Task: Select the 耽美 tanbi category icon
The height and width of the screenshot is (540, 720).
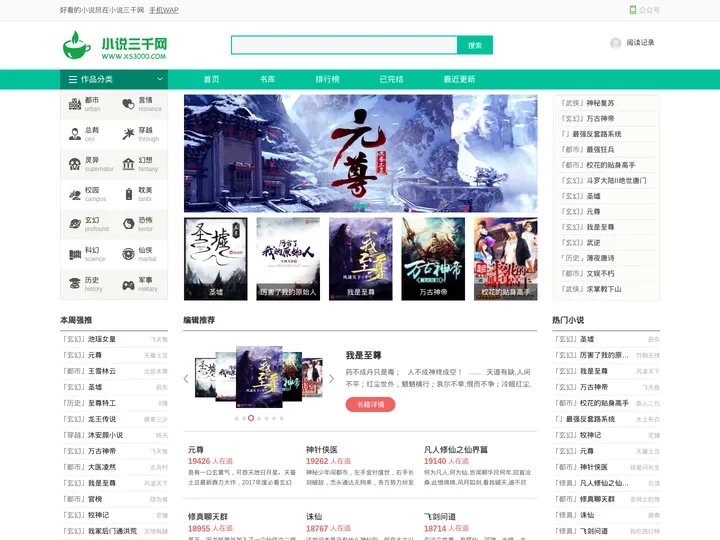Action: point(129,194)
